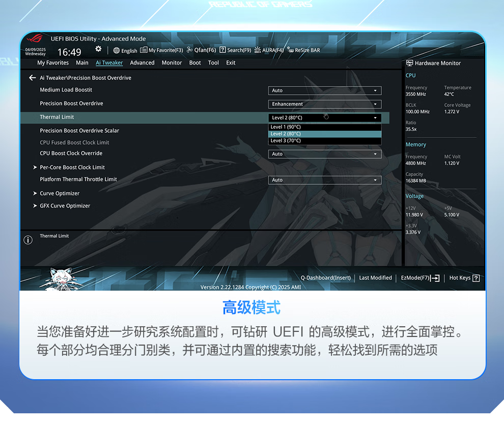This screenshot has width=504, height=424.
Task: Open AURA(F4) lighting settings
Action: point(269,50)
